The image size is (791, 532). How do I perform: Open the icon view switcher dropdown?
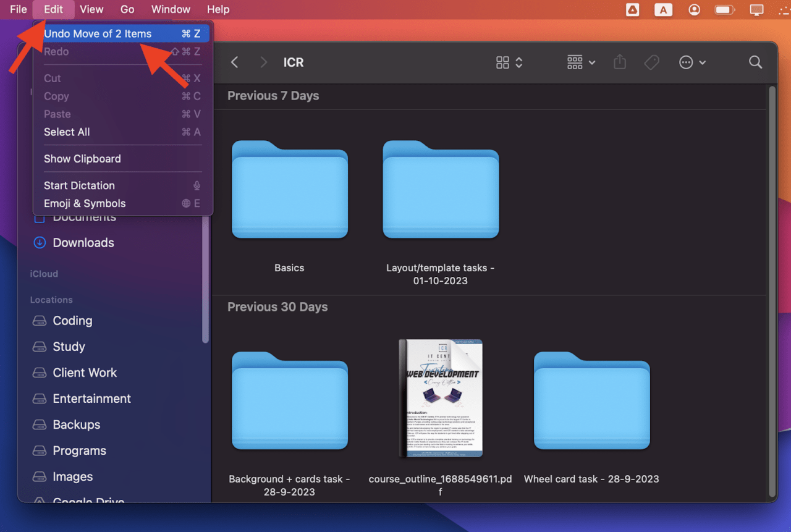coord(509,62)
